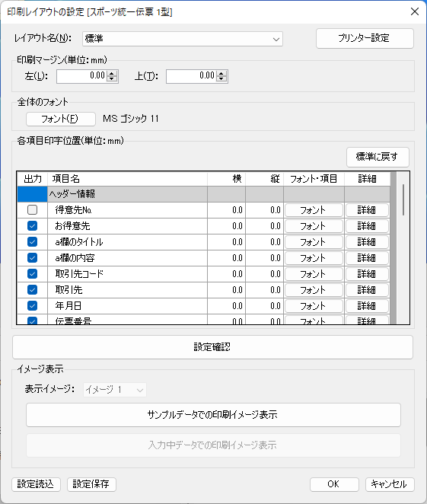
Task: Click the 出力 column header
Action: coord(33,179)
